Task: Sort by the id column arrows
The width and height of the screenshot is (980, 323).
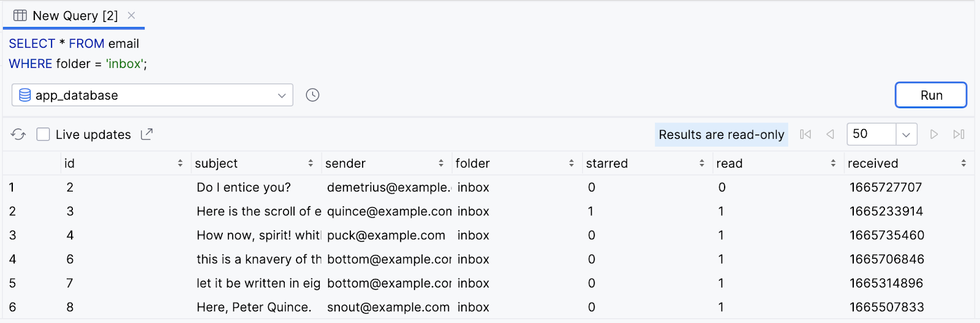Action: point(180,163)
